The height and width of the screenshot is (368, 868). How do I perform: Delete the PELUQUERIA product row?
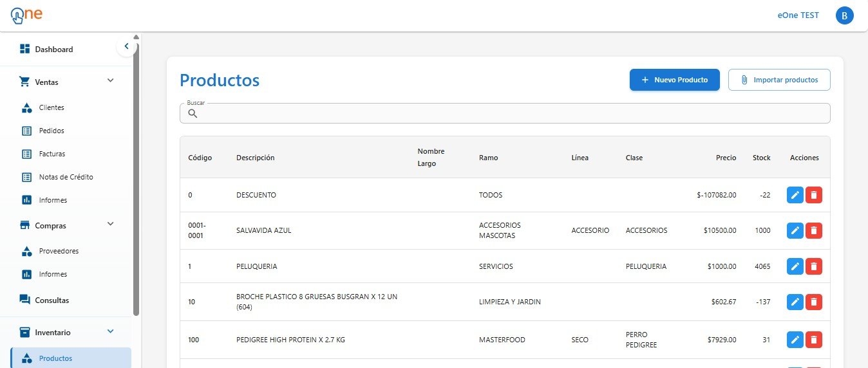tap(814, 266)
